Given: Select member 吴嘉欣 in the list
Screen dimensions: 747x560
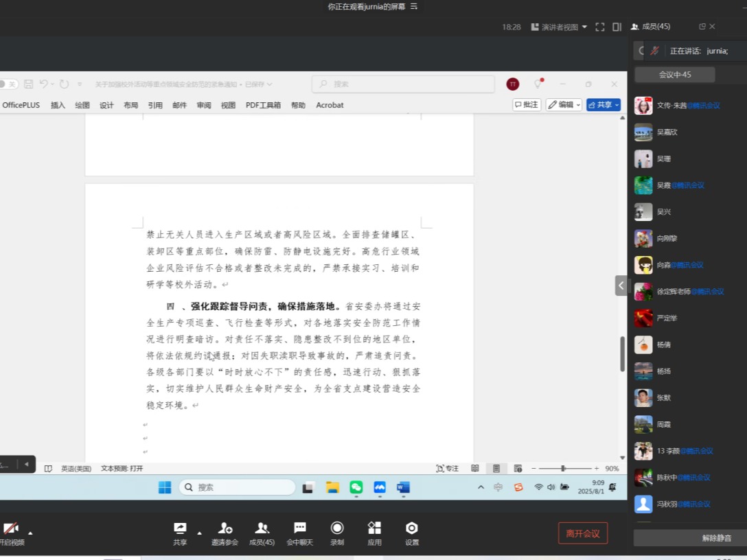Looking at the screenshot, I should (x=690, y=132).
